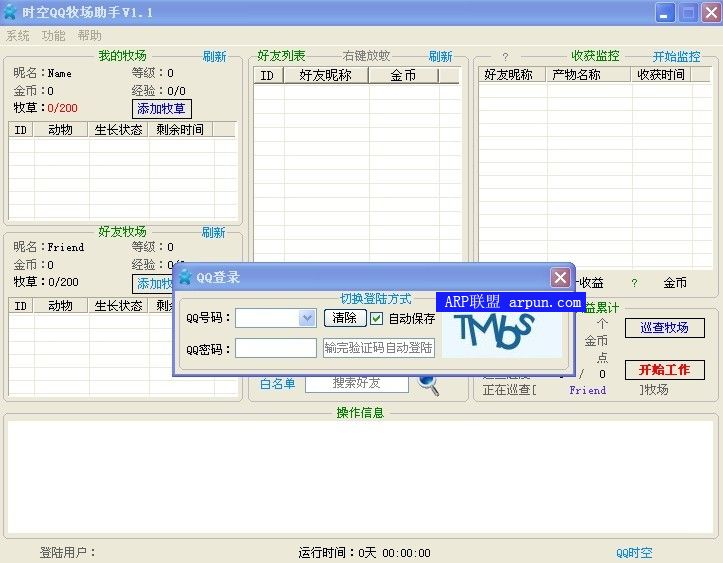Click the green question mark beside 金币

click(634, 283)
